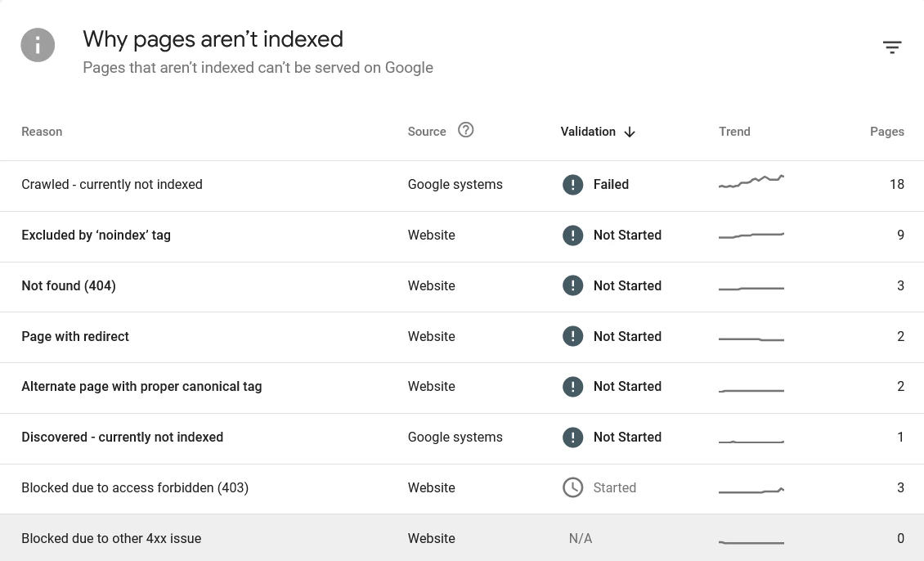Click 'Not Started' in the Not found (404) row
The width and height of the screenshot is (924, 561).
coord(628,285)
